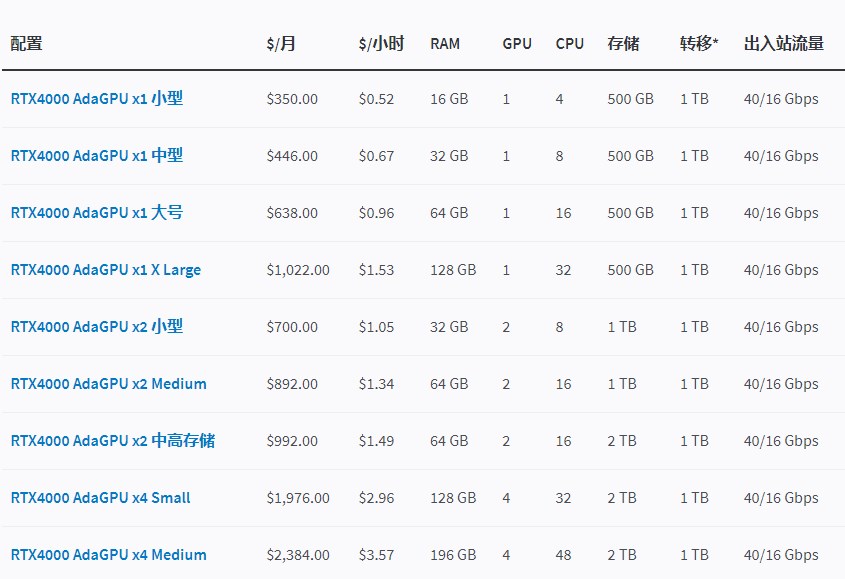Select transfer value in x1 小型 row
This screenshot has height=579, width=845.
tap(694, 99)
